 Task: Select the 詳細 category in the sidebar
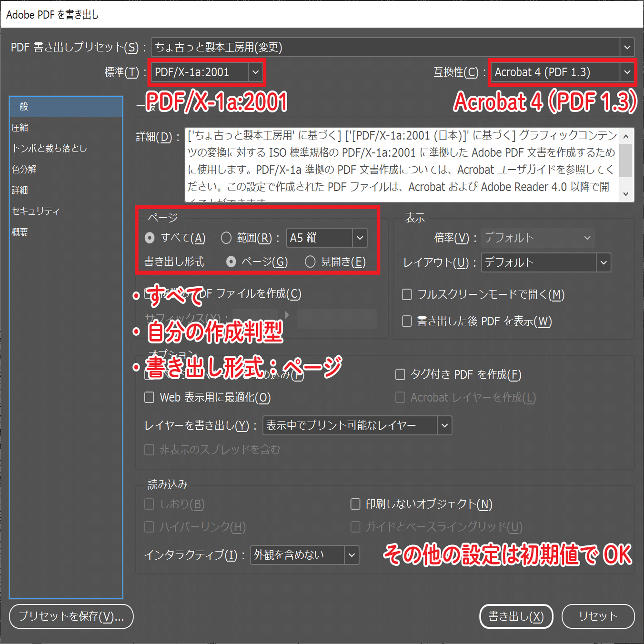pyautogui.click(x=66, y=191)
